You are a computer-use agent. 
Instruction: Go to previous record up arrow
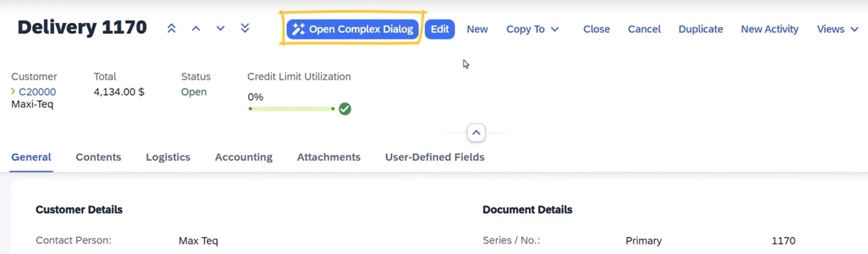(x=196, y=29)
